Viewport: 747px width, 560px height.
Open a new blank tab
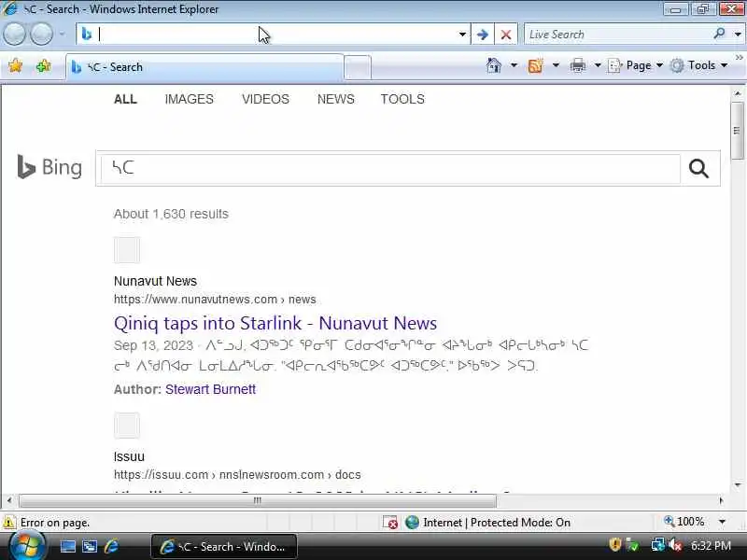pyautogui.click(x=358, y=67)
